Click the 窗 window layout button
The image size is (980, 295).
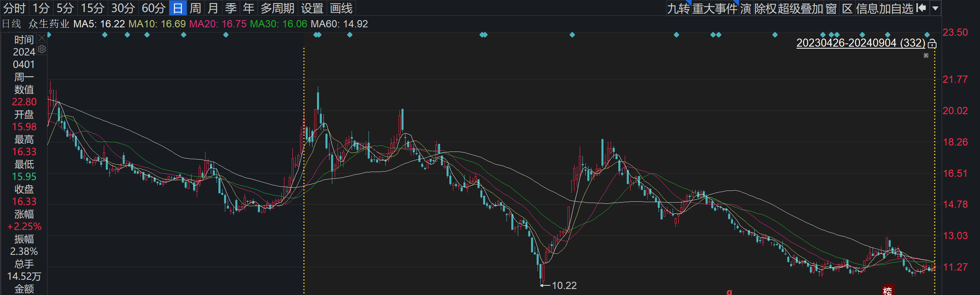click(831, 8)
